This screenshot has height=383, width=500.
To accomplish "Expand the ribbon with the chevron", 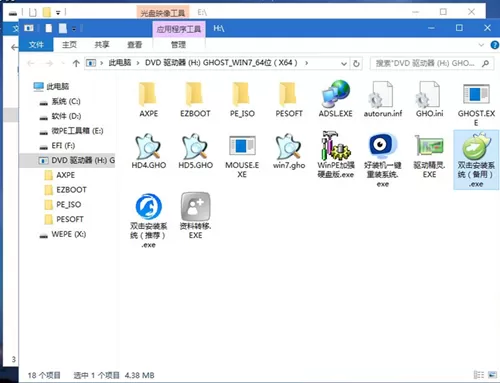I will click(481, 45).
